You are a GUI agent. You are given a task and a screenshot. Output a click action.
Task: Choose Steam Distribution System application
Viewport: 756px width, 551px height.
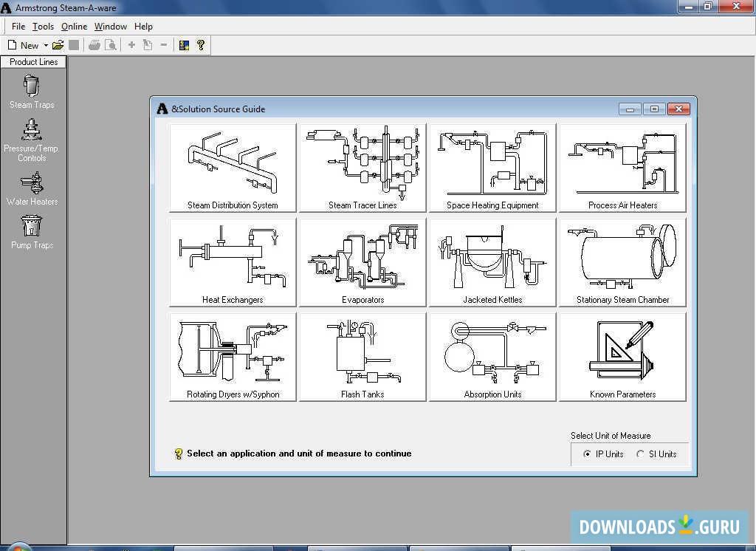(x=233, y=168)
